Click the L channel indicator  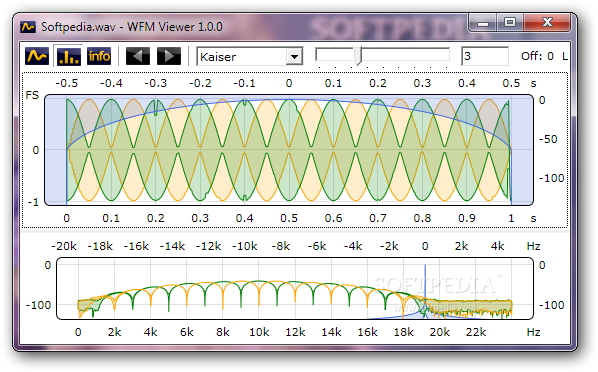564,56
